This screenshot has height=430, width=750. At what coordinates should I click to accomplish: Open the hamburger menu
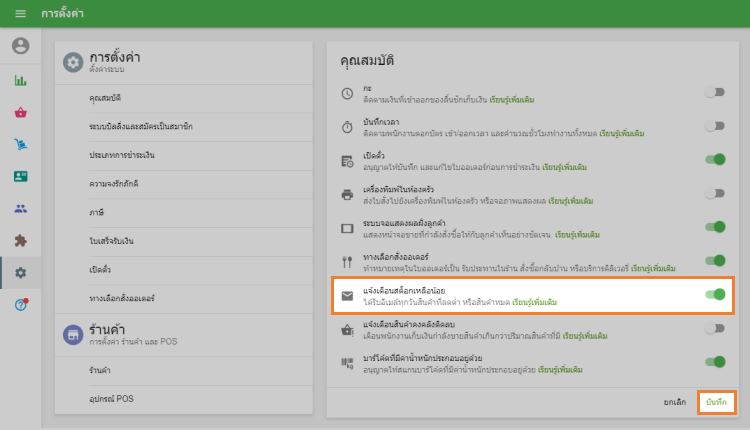click(20, 14)
